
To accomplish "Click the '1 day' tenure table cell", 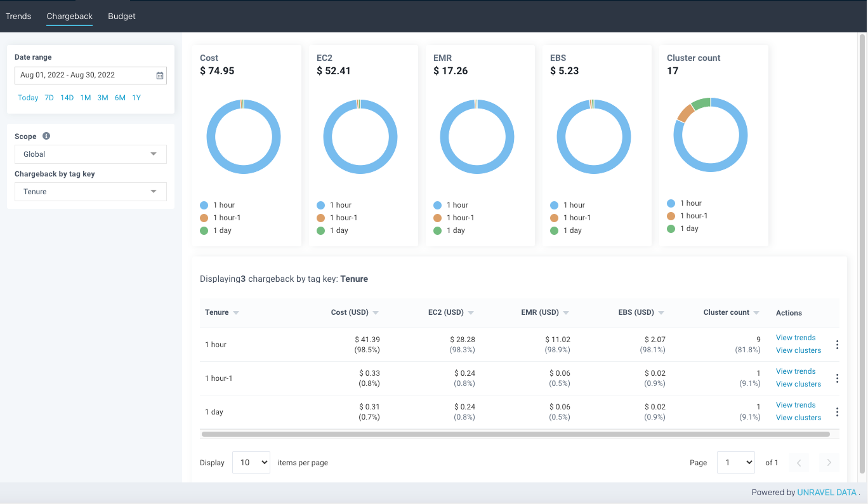I will [214, 412].
